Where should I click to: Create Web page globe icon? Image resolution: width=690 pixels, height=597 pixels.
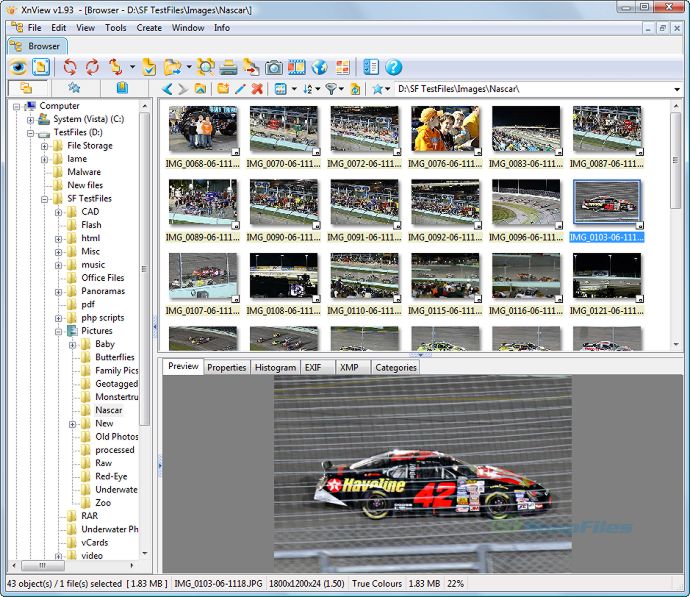click(319, 67)
